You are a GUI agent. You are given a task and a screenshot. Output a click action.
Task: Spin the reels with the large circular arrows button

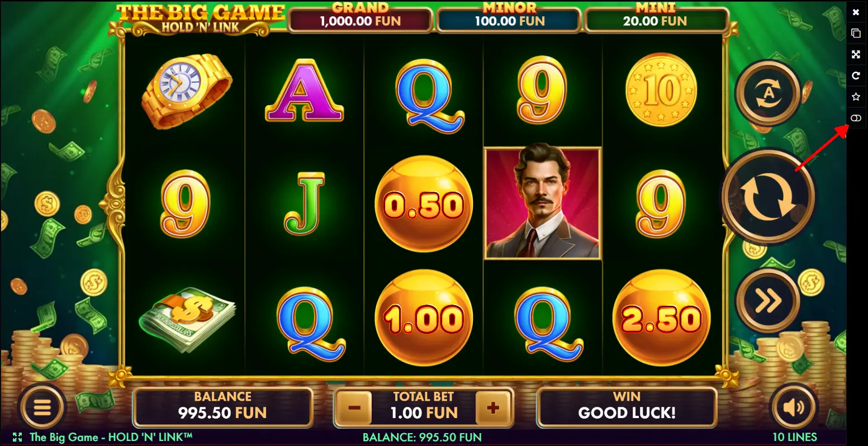click(768, 196)
